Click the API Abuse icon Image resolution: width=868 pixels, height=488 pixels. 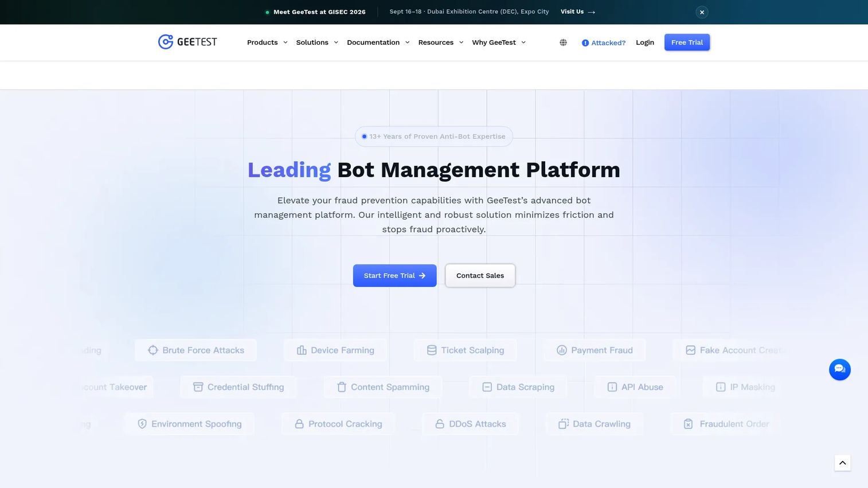612,387
